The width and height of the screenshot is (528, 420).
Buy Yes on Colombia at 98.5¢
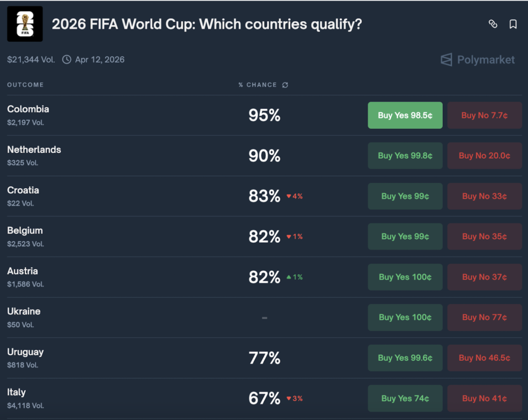(x=405, y=115)
